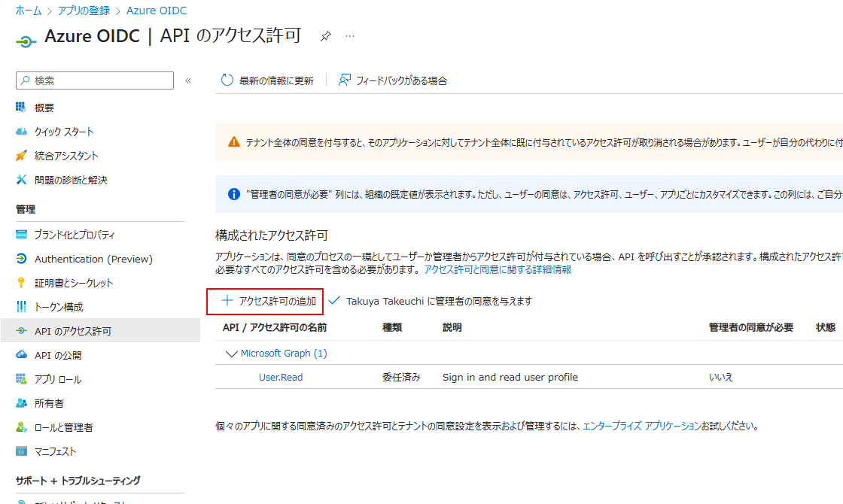Click the refresh circular arrow icon

click(227, 80)
